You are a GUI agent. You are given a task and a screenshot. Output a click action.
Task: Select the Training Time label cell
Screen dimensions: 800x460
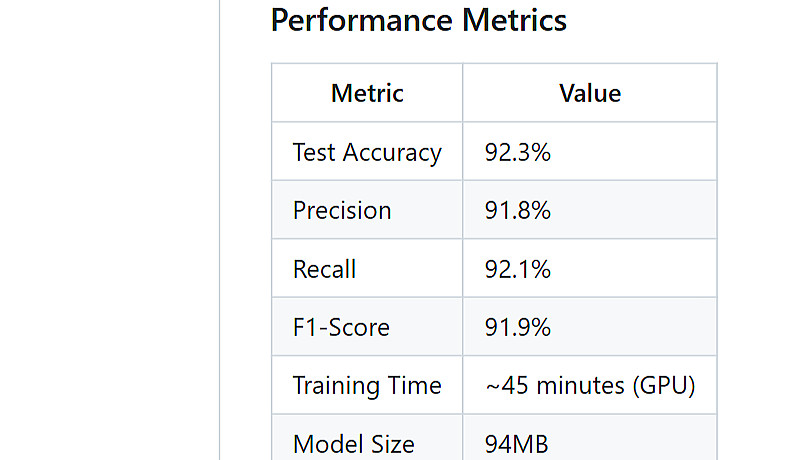point(367,386)
